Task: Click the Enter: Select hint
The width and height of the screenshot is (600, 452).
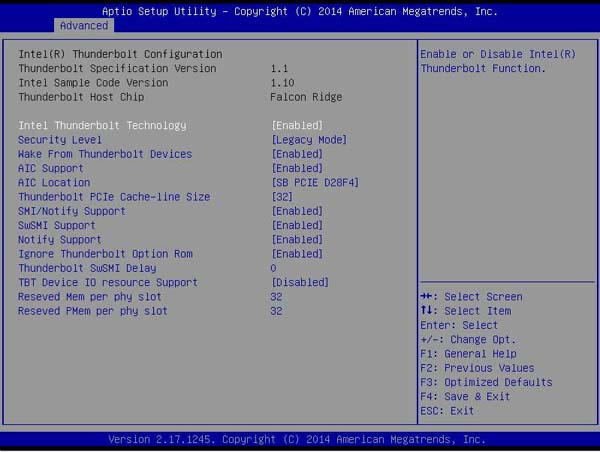Action: pos(459,325)
